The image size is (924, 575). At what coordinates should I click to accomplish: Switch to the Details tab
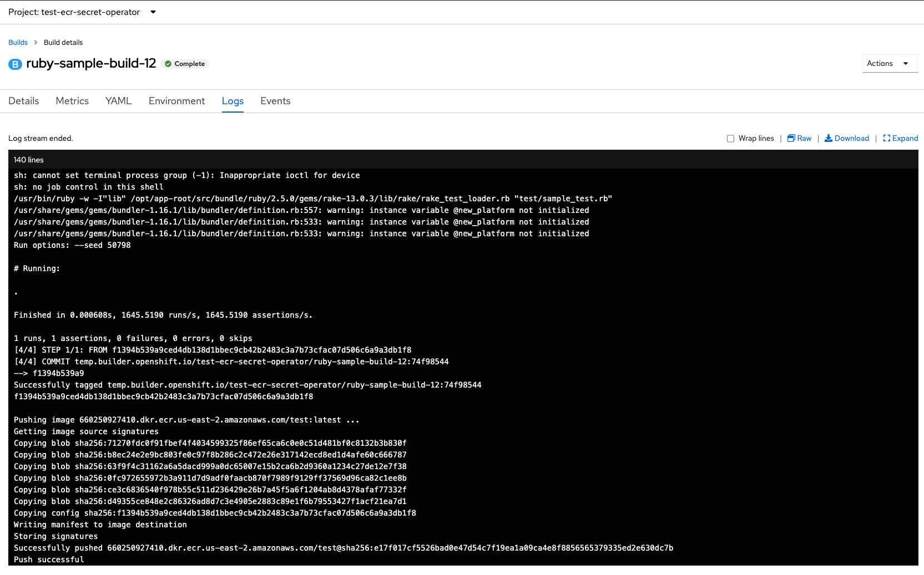(x=24, y=101)
